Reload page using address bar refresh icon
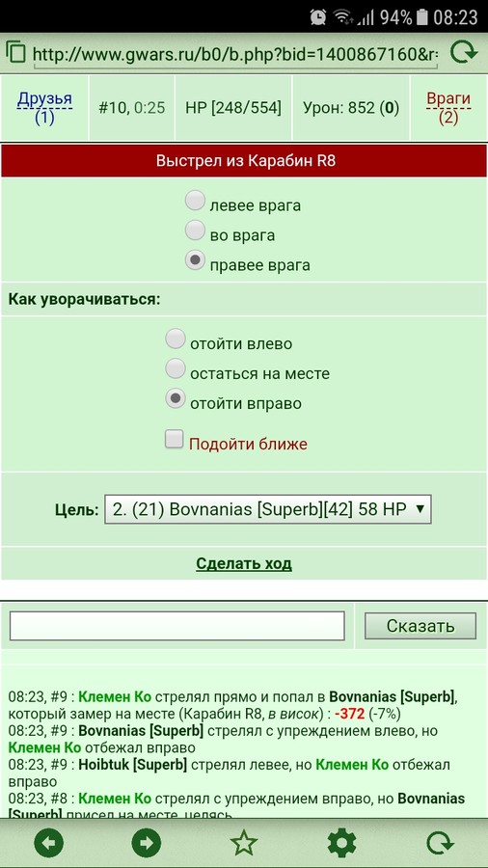Screen dimensions: 488x868 pos(463,53)
